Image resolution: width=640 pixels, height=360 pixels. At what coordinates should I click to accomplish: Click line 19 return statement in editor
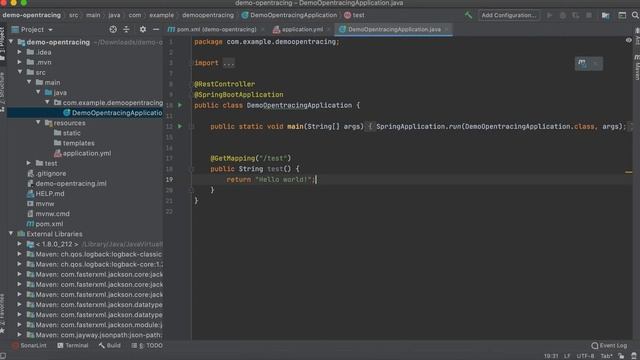[x=271, y=180]
